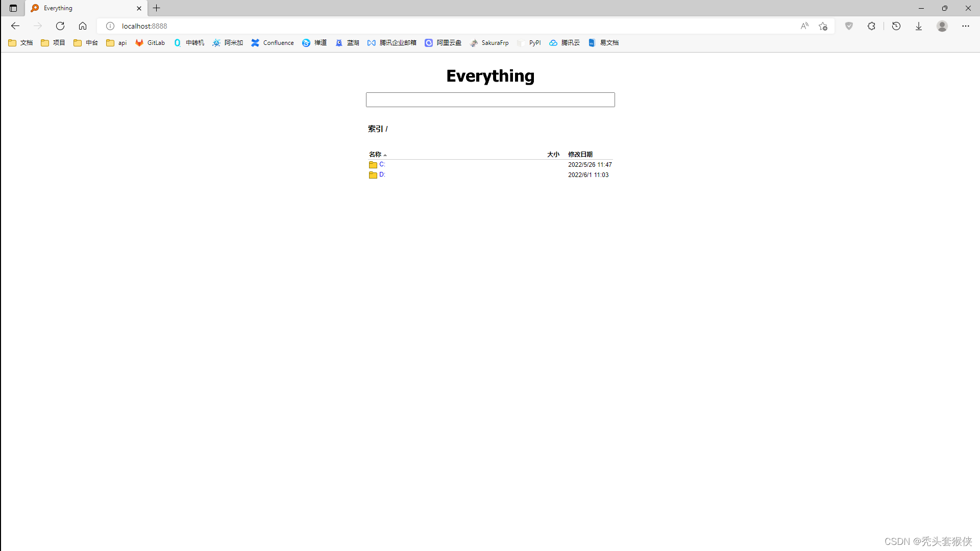Navigate back using browser back arrow
The width and height of the screenshot is (980, 551).
(15, 26)
